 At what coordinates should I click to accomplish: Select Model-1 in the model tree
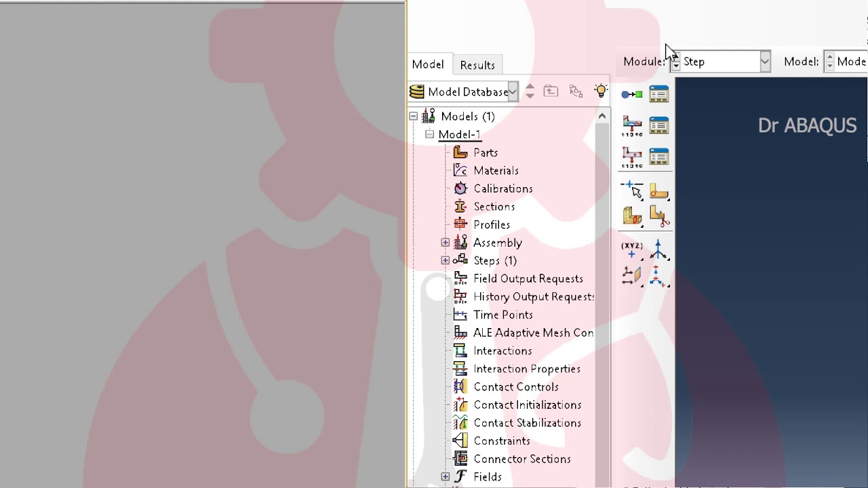click(x=460, y=134)
